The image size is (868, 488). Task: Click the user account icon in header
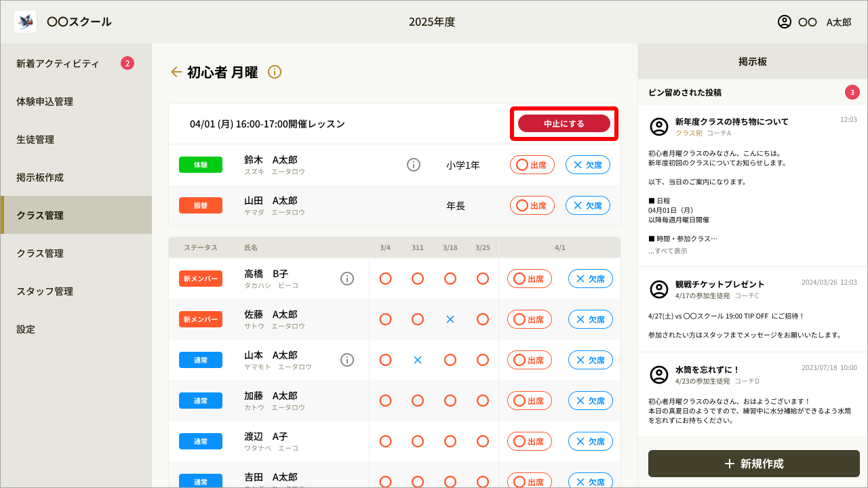pyautogui.click(x=785, y=22)
